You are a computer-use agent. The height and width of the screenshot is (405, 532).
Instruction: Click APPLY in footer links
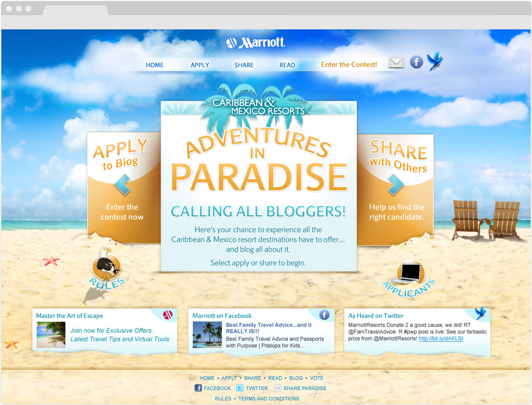(x=229, y=378)
